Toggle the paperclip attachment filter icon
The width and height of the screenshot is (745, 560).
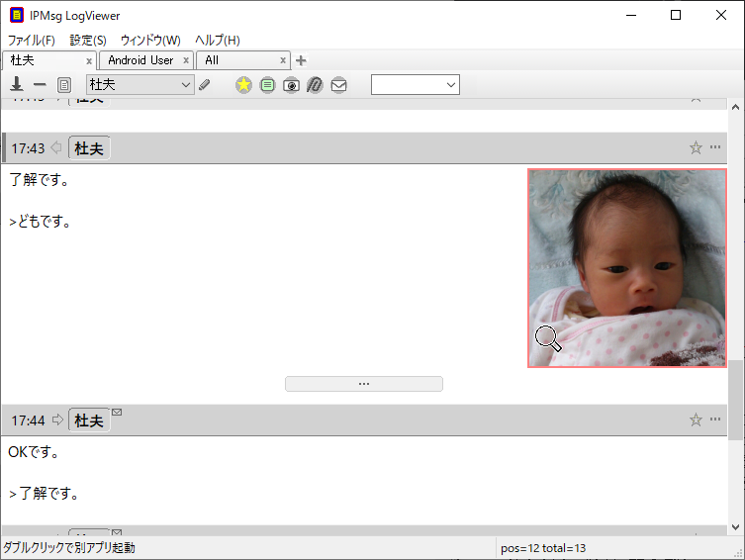pyautogui.click(x=315, y=85)
